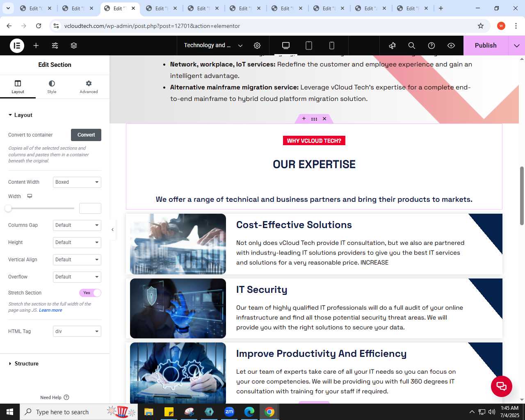Screen dimensions: 525x420
Task: Open the Learn more link
Action: coord(50,310)
